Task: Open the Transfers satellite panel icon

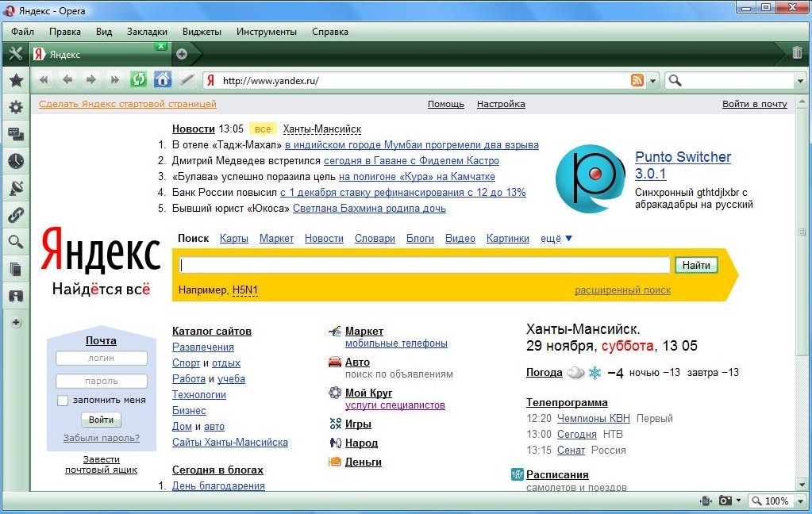Action: point(16,188)
